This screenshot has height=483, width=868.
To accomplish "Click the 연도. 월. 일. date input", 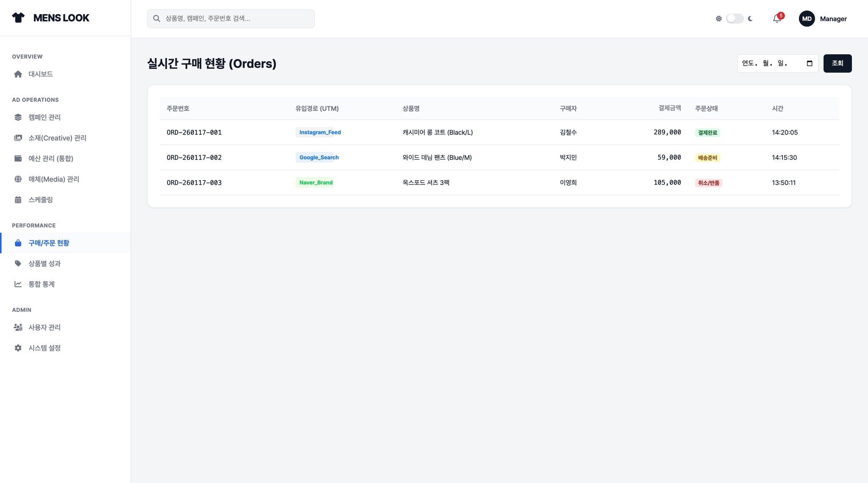I will [769, 64].
